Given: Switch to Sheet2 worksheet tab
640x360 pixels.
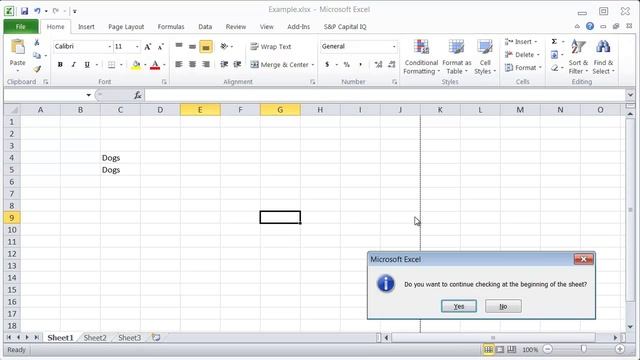Looking at the screenshot, I should point(95,338).
